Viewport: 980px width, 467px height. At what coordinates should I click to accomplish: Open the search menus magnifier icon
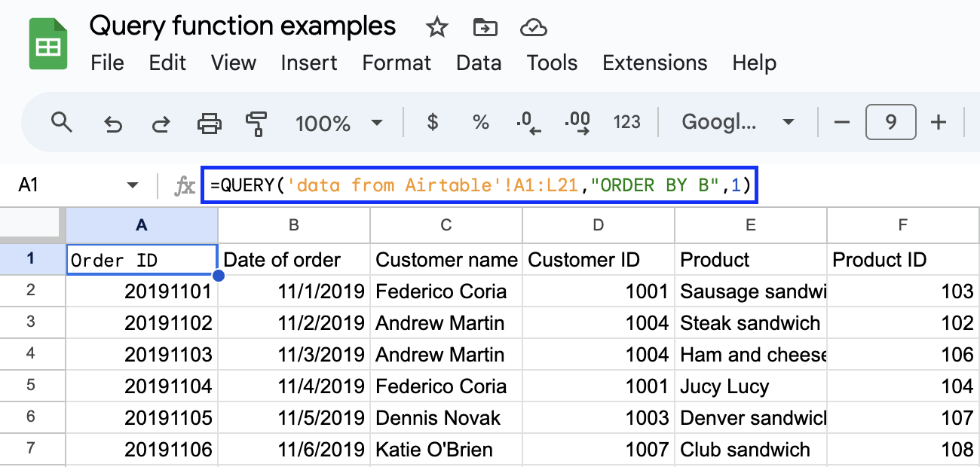(x=62, y=122)
